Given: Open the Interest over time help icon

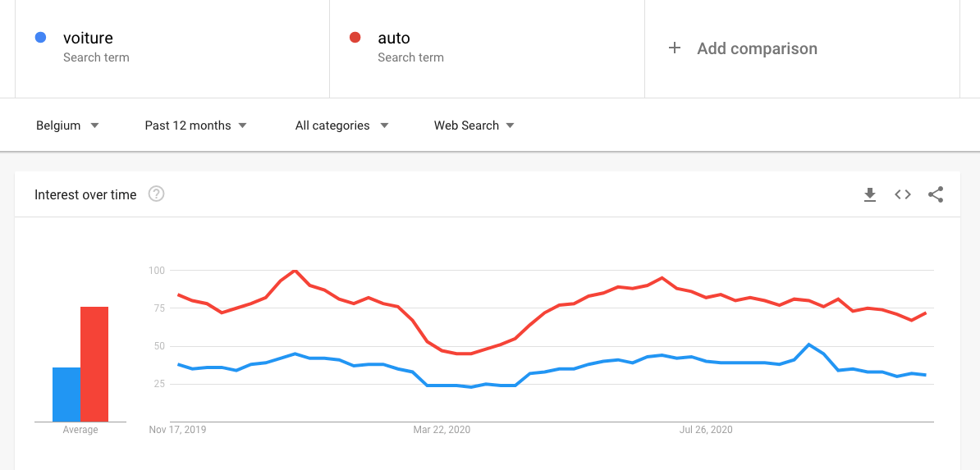Looking at the screenshot, I should 156,194.
